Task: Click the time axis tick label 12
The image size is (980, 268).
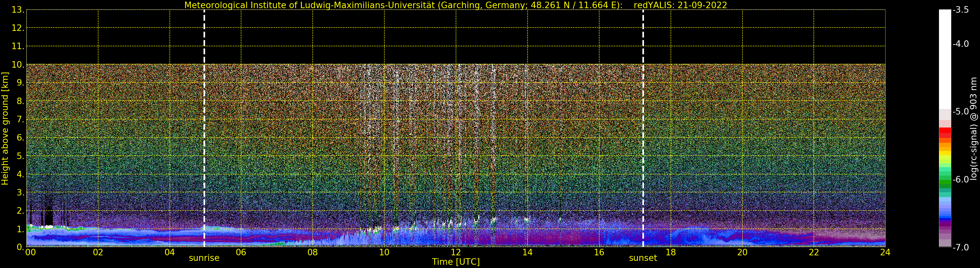Action: [x=456, y=252]
